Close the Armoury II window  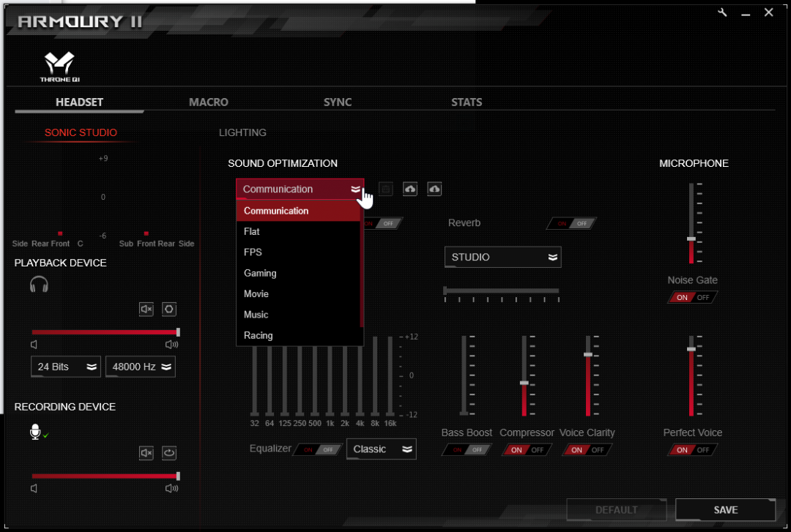(769, 12)
